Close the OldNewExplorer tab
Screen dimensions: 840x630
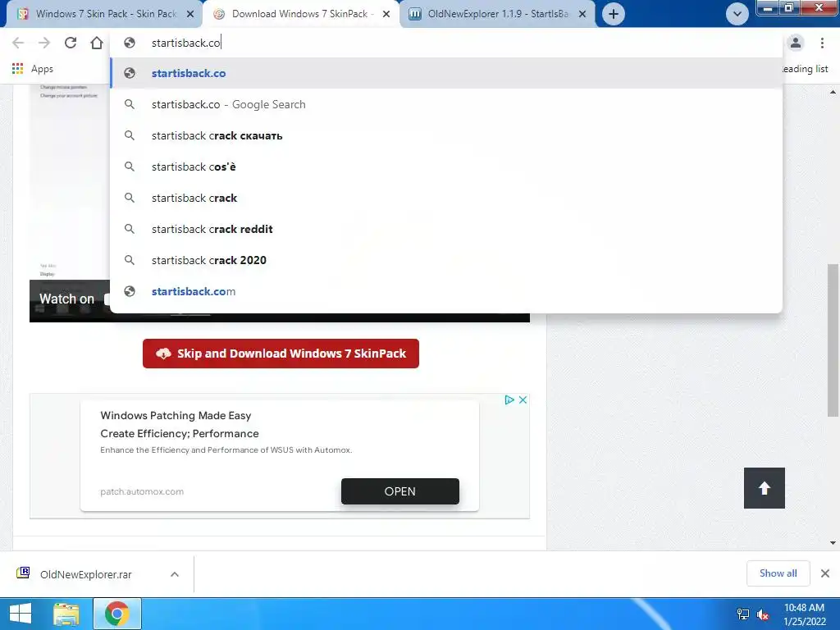tap(582, 14)
